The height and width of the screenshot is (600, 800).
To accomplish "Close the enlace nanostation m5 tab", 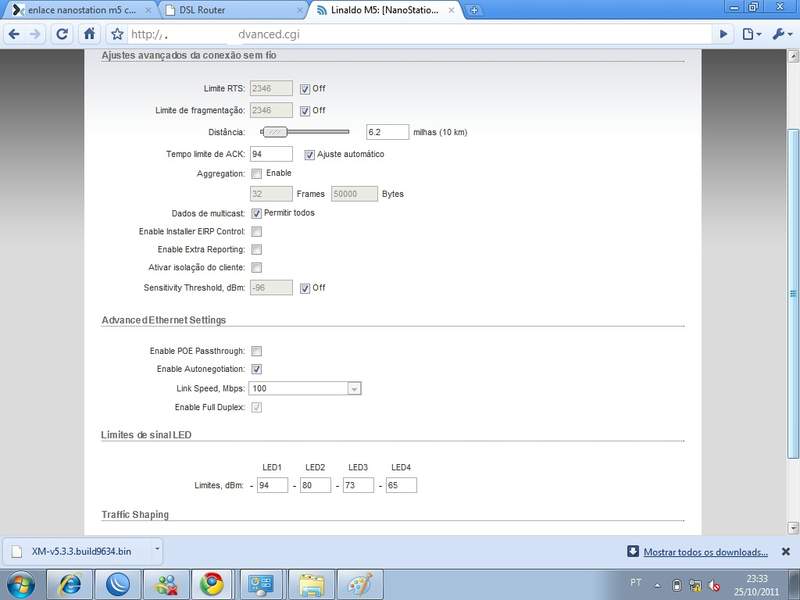I will click(148, 10).
